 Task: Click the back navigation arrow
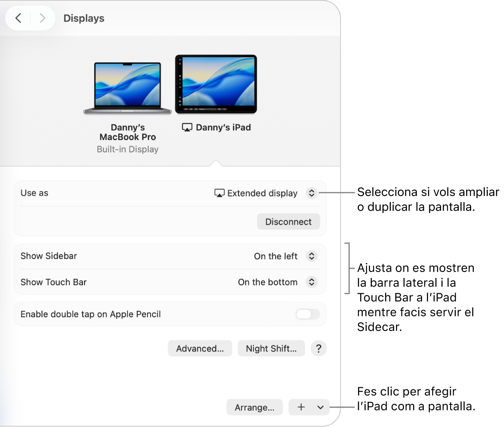tap(18, 18)
